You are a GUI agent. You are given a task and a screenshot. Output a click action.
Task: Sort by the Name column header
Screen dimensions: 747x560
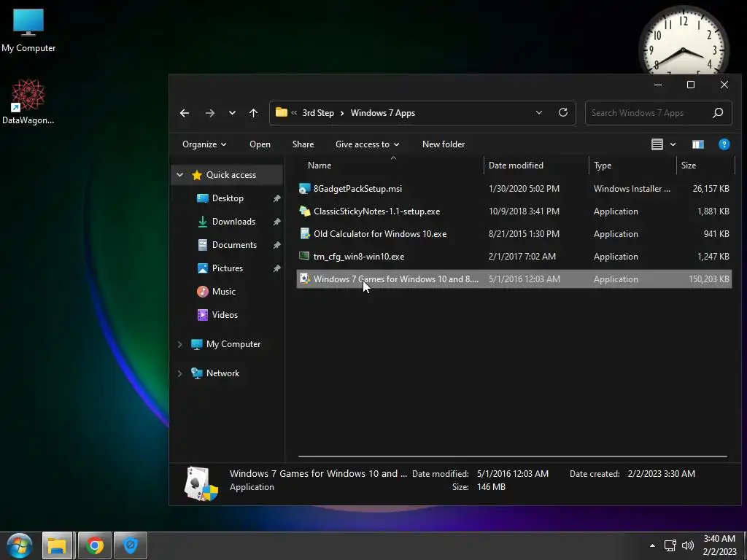320,166
